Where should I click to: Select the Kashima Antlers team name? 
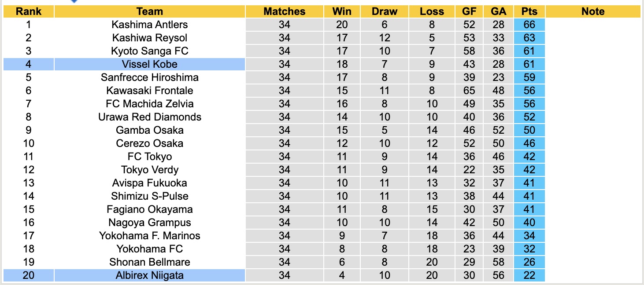[149, 25]
